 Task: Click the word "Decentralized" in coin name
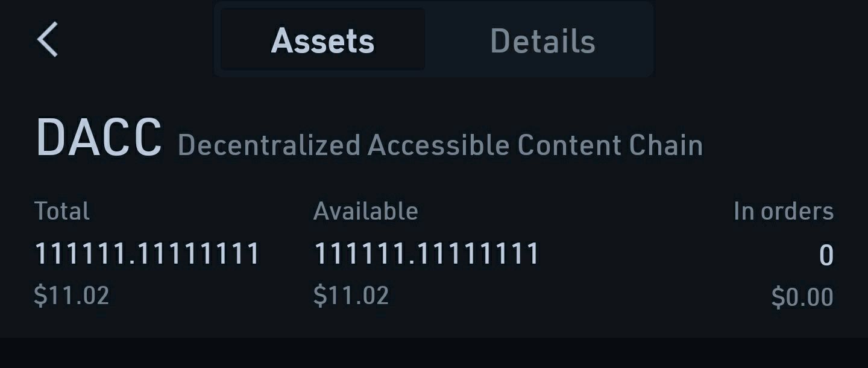point(269,145)
